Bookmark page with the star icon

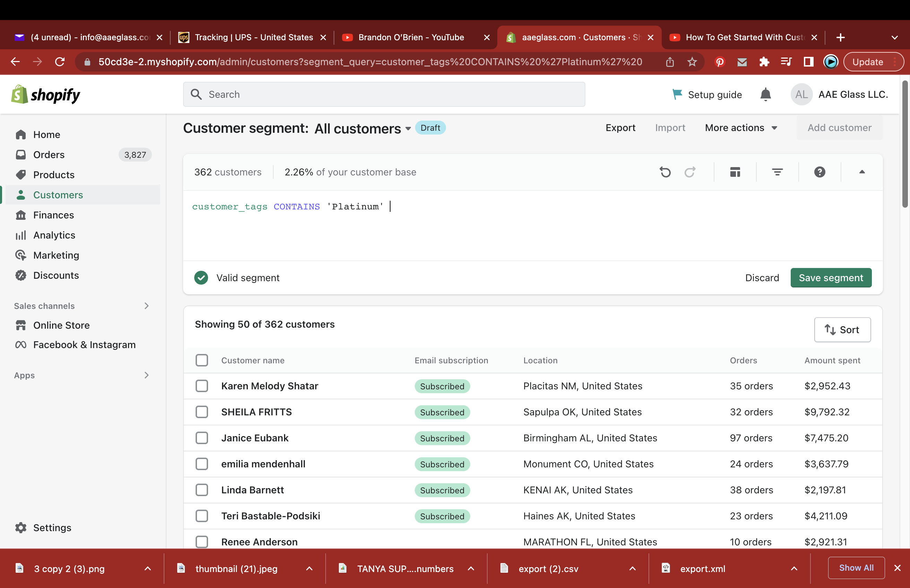tap(692, 62)
